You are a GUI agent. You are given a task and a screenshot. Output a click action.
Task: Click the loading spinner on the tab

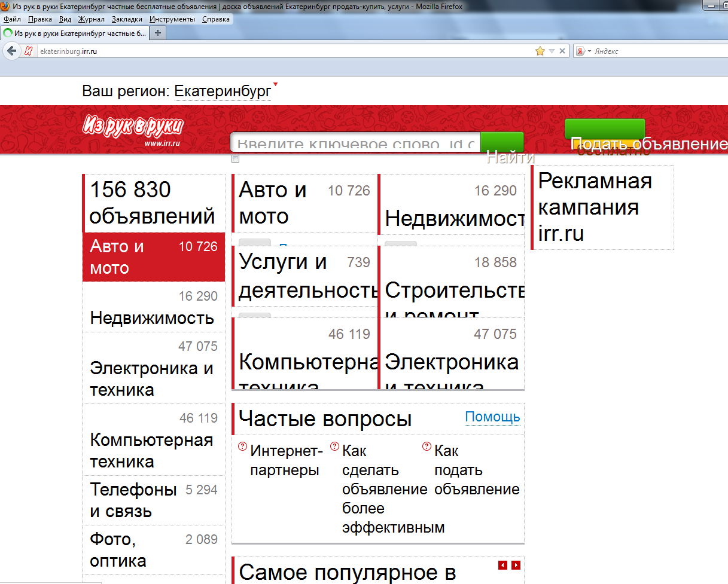point(8,33)
